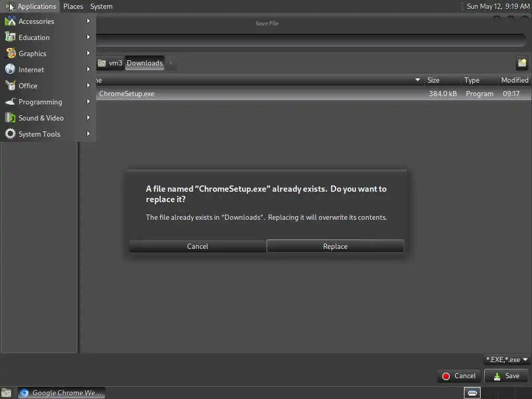Click the System Tools gear icon
This screenshot has height=399, width=532.
tap(10, 134)
